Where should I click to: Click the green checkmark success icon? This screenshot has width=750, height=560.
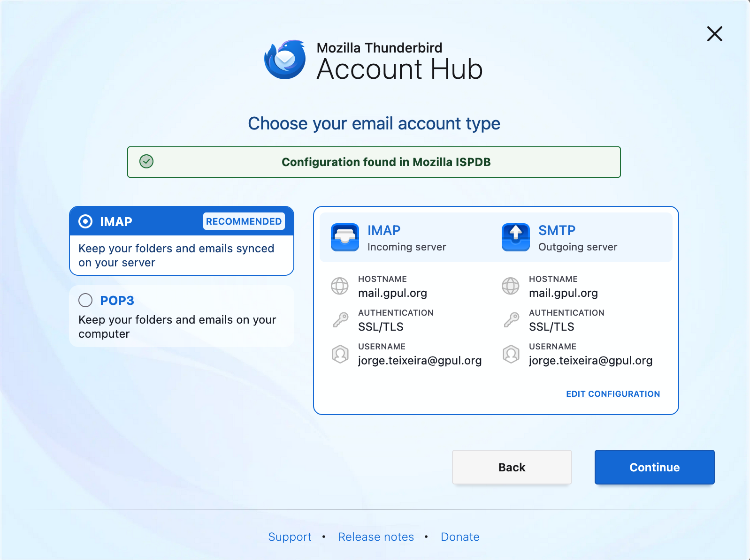146,161
